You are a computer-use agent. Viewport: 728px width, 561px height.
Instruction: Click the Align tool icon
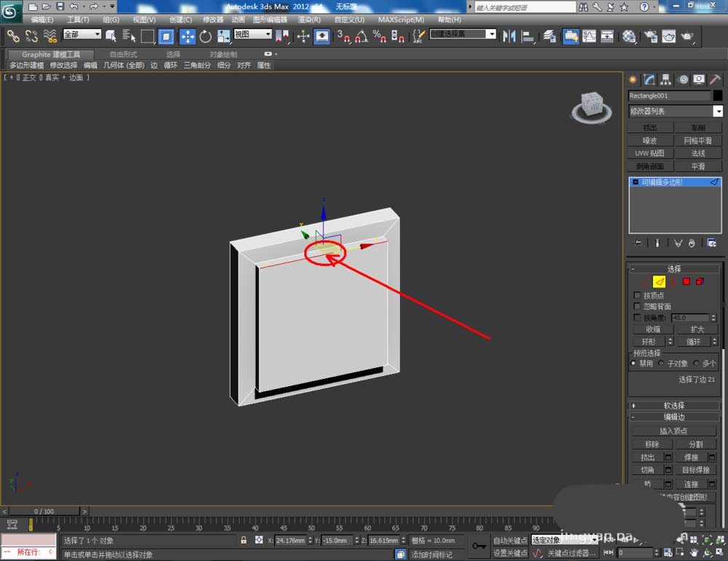[527, 36]
